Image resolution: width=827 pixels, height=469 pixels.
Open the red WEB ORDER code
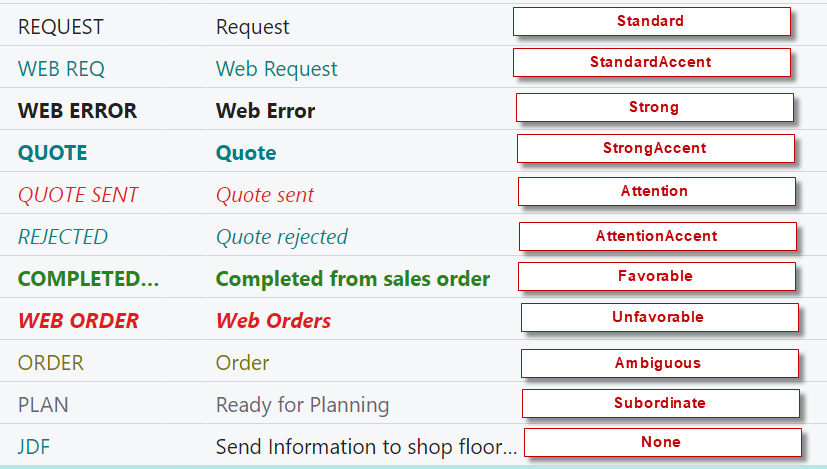(x=78, y=321)
